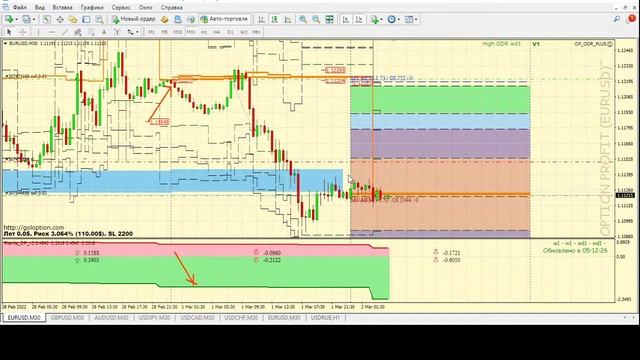This screenshot has height=360, width=640.
Task: Expand the Templates dropdown arrow
Action: tap(416, 19)
